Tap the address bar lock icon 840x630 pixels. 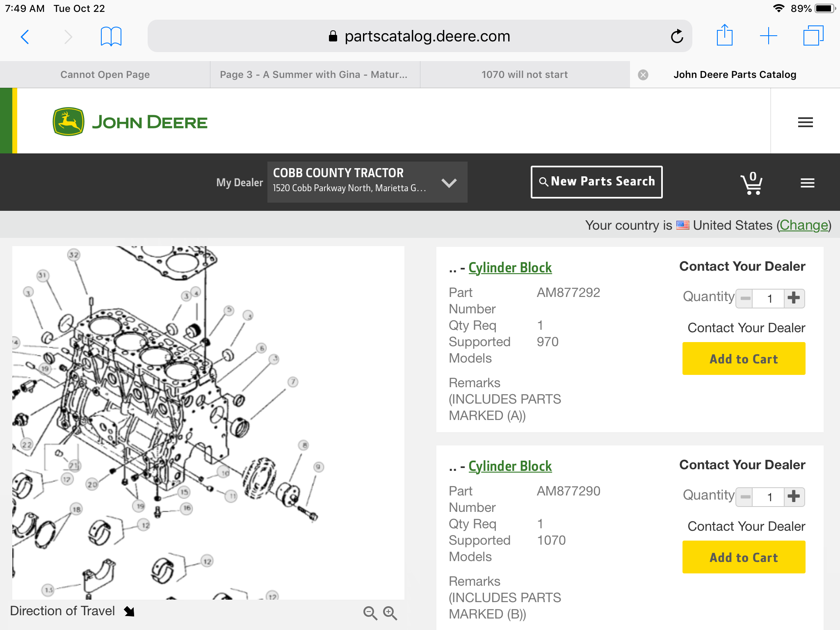pos(333,37)
